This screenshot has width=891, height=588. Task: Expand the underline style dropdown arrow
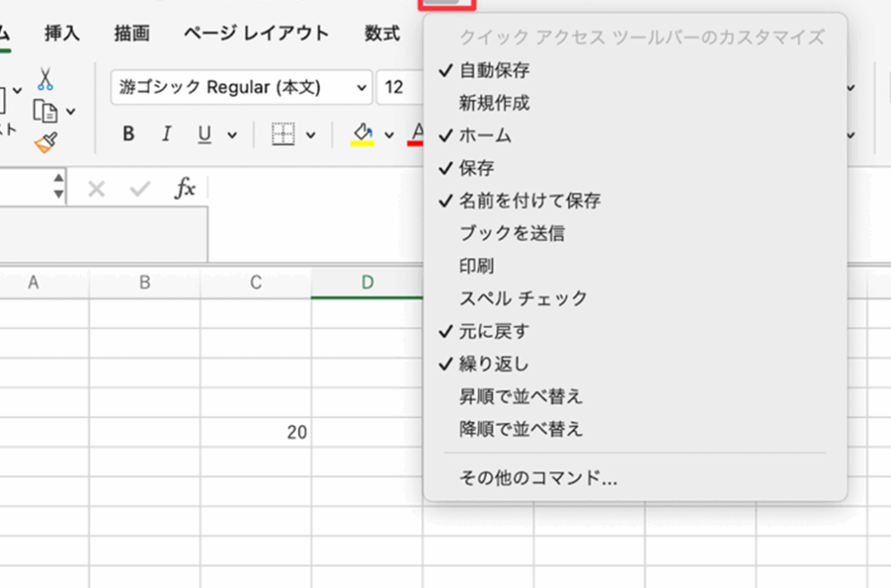tap(232, 135)
